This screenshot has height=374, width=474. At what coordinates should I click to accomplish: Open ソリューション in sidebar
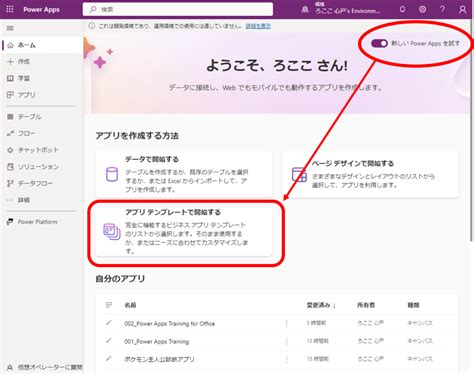[x=42, y=167]
